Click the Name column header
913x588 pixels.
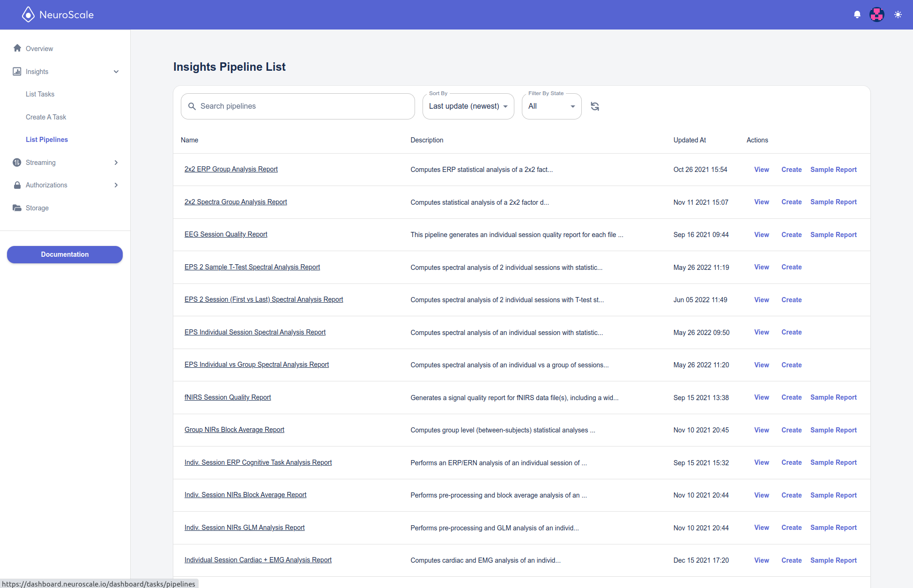click(x=189, y=140)
